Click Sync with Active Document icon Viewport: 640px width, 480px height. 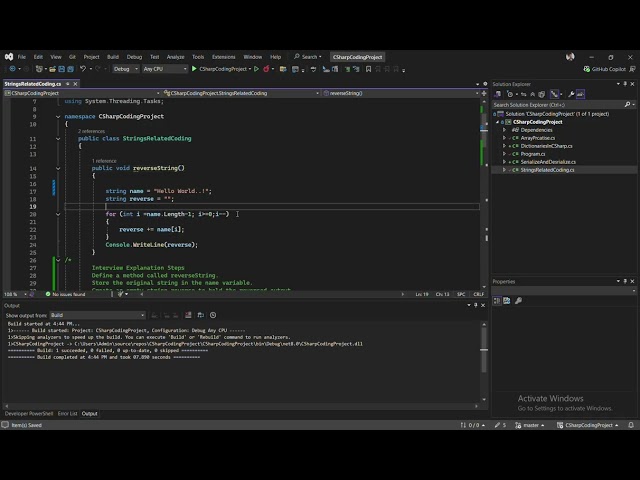(524, 94)
